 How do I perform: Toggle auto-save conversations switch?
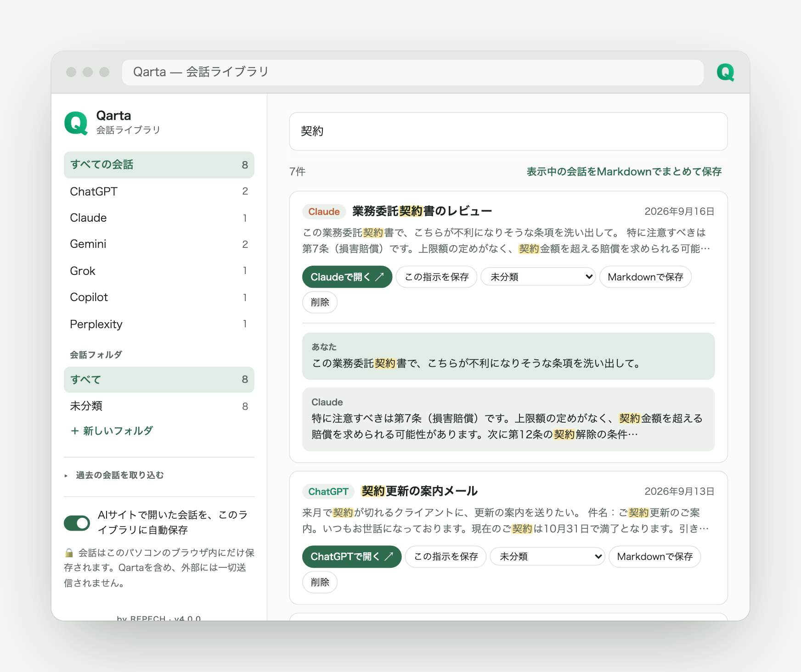coord(77,522)
